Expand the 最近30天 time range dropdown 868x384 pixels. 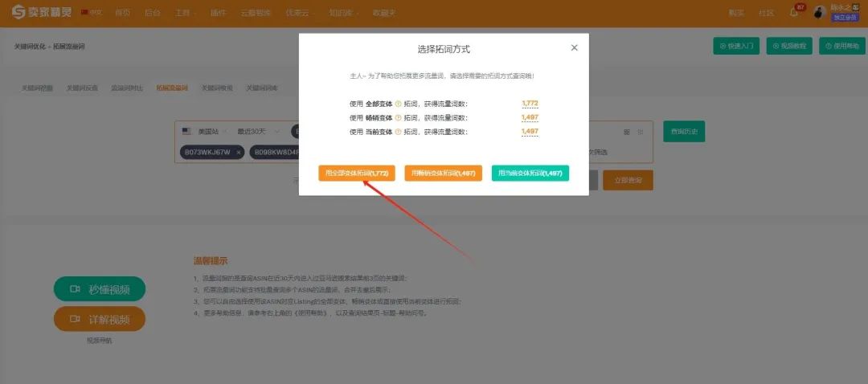(x=256, y=132)
